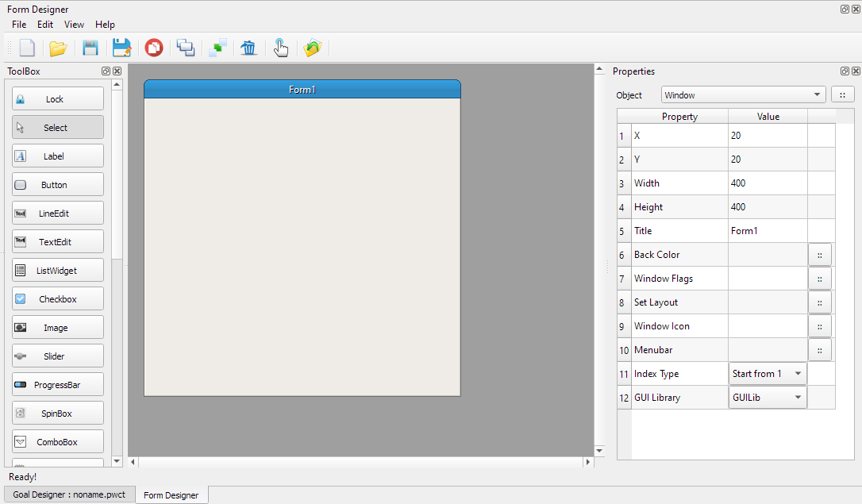Open the Object dropdown in Properties panel
The width and height of the screenshot is (862, 504).
tap(743, 94)
